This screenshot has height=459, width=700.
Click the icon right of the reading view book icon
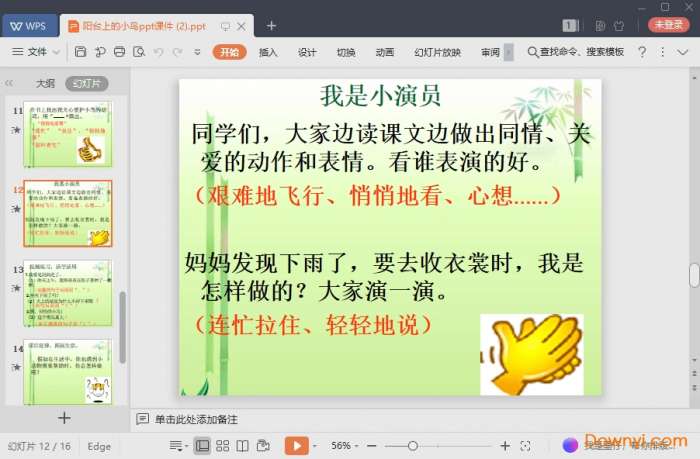(x=263, y=446)
